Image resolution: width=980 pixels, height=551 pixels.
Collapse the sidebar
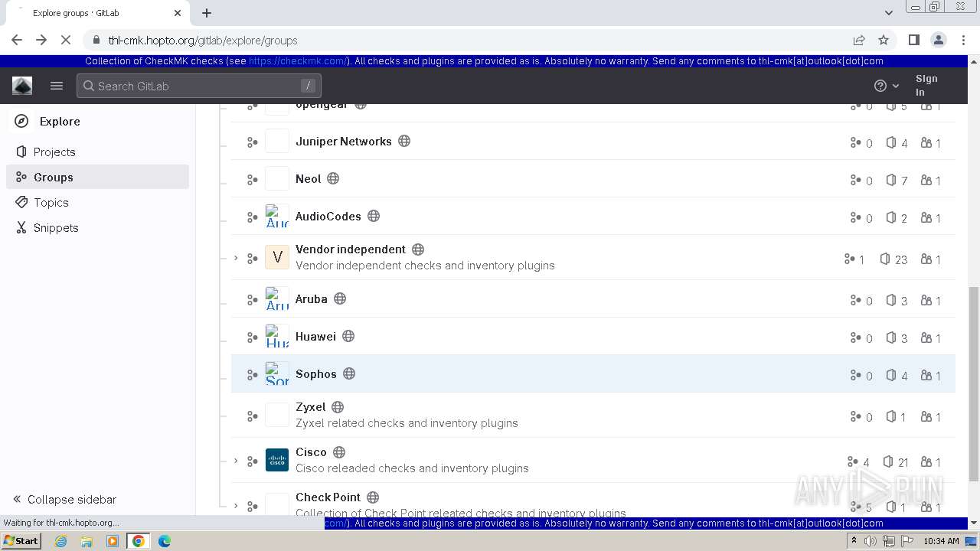(x=65, y=499)
